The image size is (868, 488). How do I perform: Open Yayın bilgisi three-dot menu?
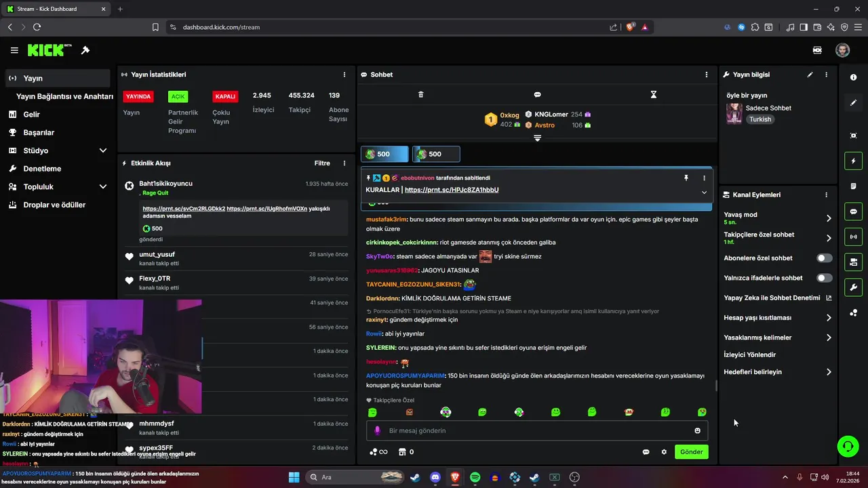(x=826, y=75)
